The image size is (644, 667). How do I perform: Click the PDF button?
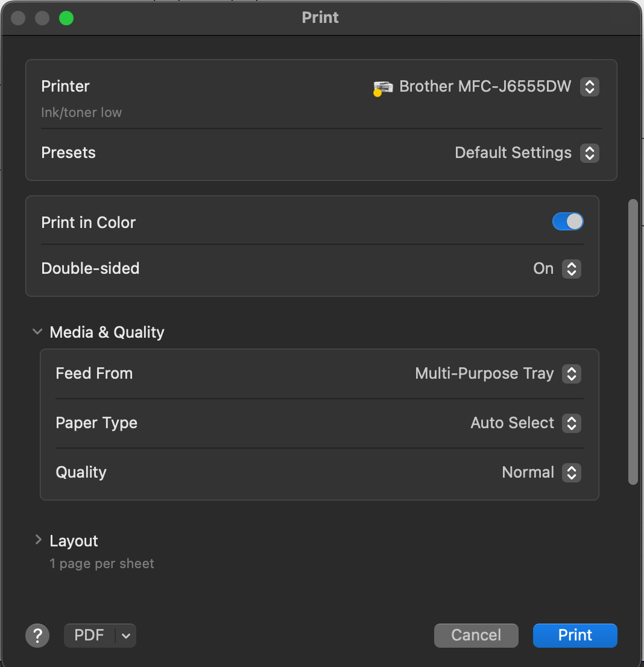point(89,636)
